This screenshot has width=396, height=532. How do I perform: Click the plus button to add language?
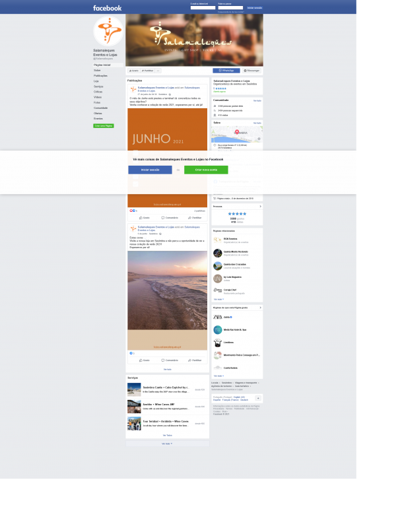click(258, 398)
